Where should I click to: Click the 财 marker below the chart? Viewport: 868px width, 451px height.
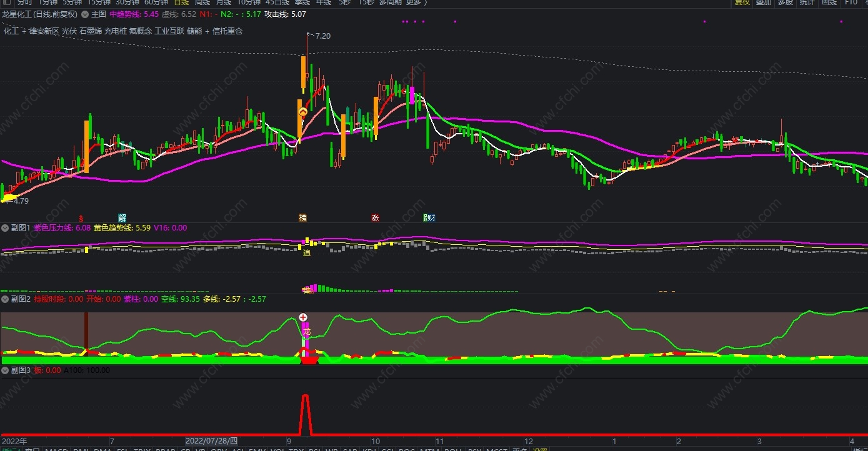coord(430,218)
